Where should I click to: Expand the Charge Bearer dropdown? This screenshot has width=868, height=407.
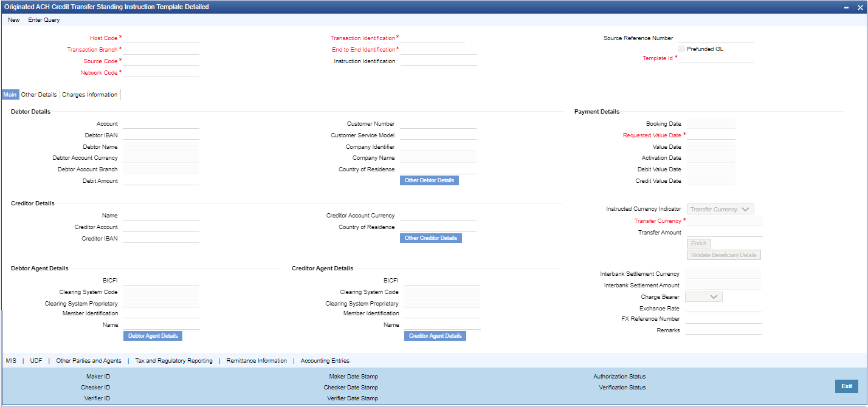[x=704, y=297]
